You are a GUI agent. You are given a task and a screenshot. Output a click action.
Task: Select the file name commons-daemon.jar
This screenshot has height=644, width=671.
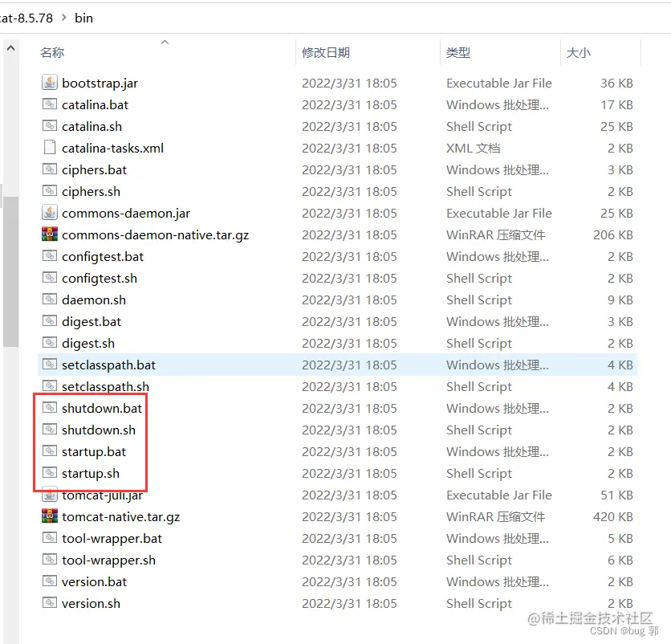pos(126,214)
